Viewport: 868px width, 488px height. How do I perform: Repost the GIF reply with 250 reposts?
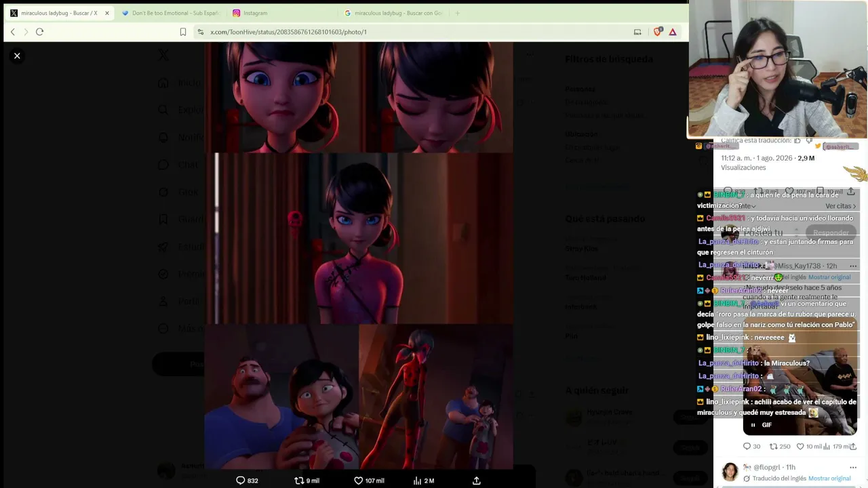(x=780, y=447)
